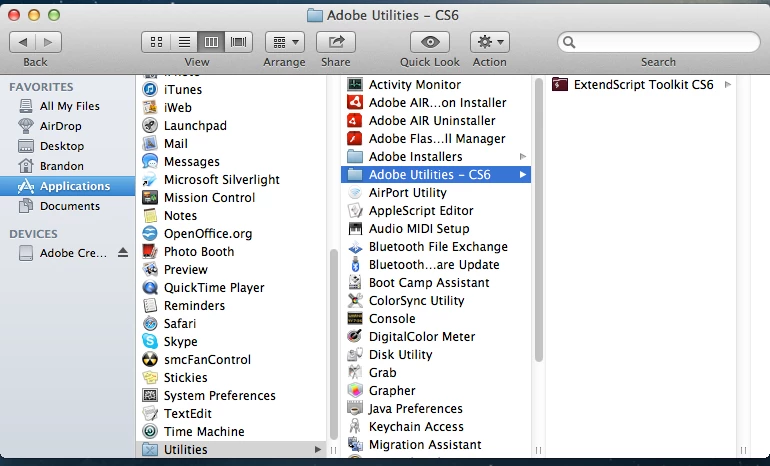This screenshot has width=770, height=466.
Task: Select Applications in the sidebar
Action: 67,186
